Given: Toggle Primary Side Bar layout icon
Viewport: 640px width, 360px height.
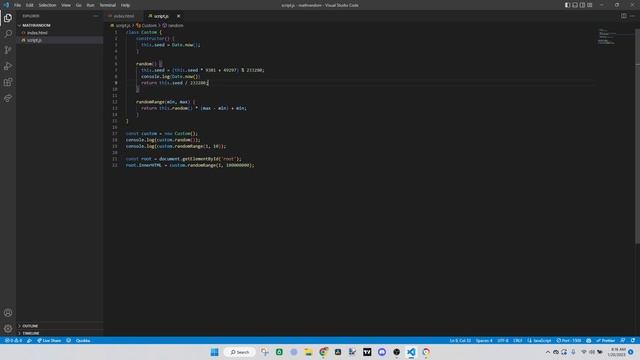Looking at the screenshot, I should coord(567,5).
